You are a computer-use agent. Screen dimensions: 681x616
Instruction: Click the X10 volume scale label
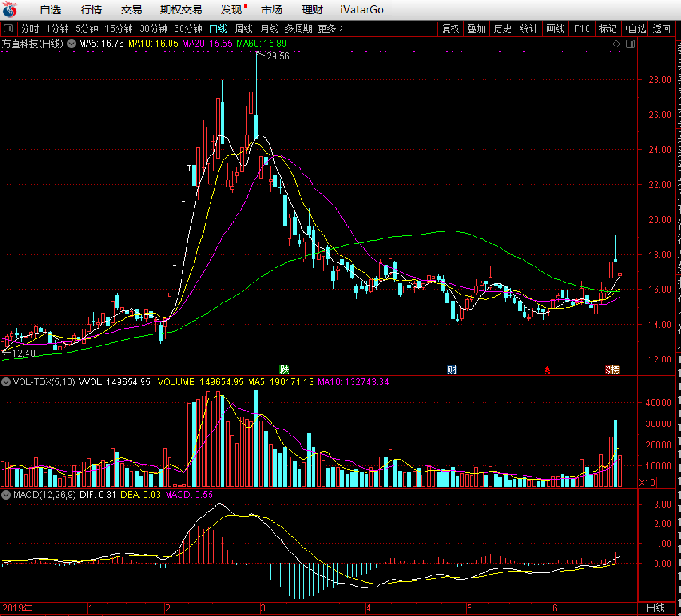click(x=647, y=482)
